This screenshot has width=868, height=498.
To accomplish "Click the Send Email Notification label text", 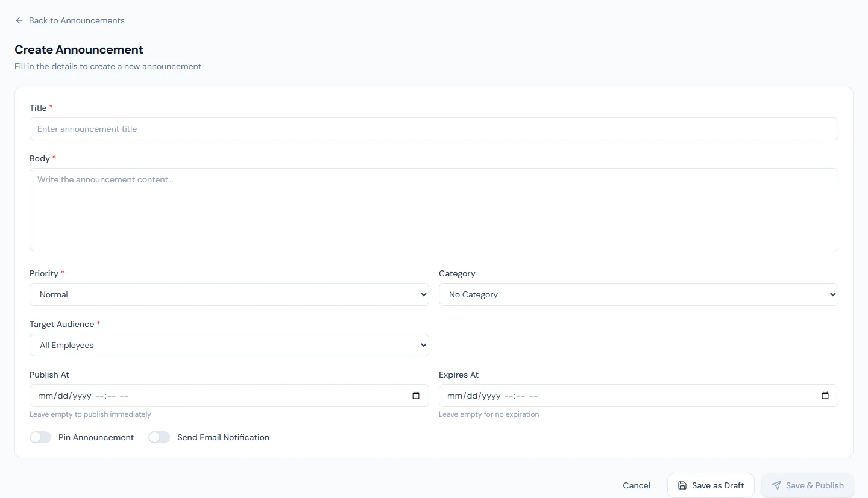I will pyautogui.click(x=223, y=437).
